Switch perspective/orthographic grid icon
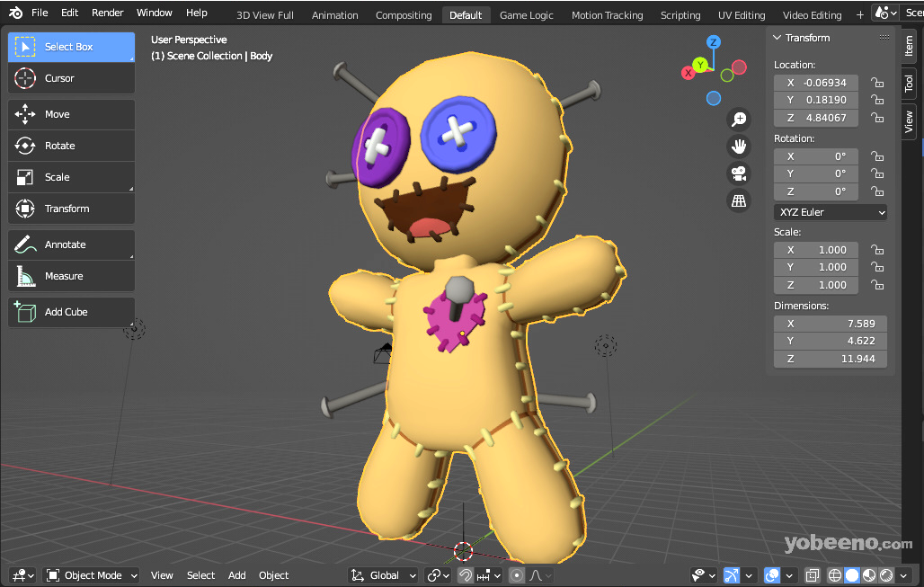Viewport: 924px width, 587px height. pyautogui.click(x=738, y=201)
